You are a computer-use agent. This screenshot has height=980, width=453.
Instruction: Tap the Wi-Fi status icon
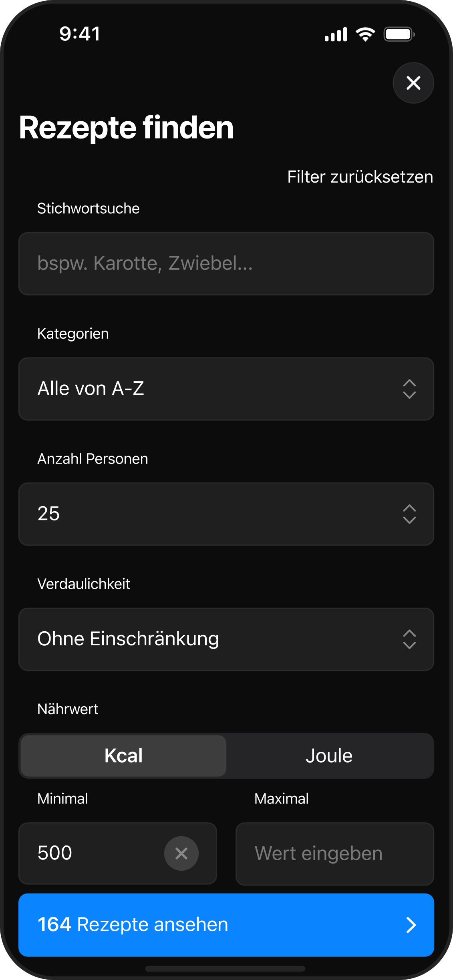pos(365,34)
